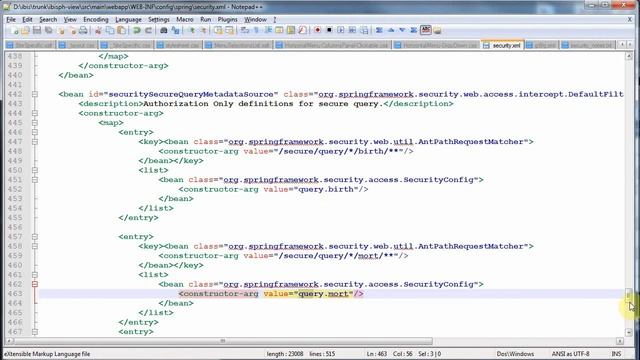Open Find with the binoculars icon

coord(164,30)
